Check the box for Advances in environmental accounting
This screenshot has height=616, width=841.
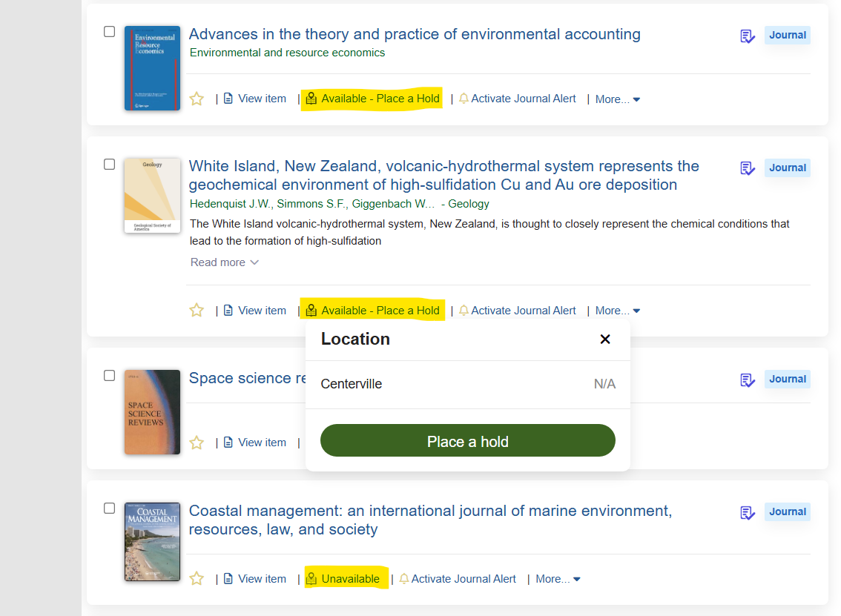pyautogui.click(x=110, y=32)
